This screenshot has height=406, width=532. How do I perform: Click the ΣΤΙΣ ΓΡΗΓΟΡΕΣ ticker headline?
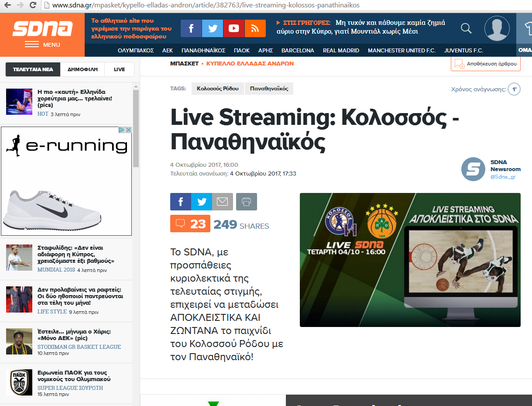pyautogui.click(x=361, y=27)
